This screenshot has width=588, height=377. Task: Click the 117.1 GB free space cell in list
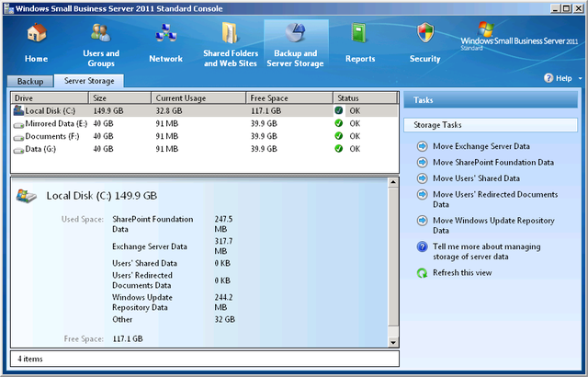(x=266, y=110)
